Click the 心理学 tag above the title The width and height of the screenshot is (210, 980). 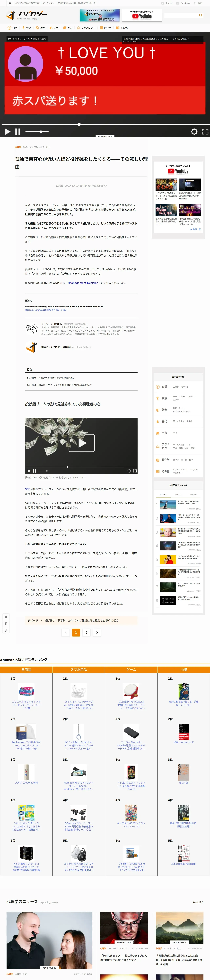point(18,147)
